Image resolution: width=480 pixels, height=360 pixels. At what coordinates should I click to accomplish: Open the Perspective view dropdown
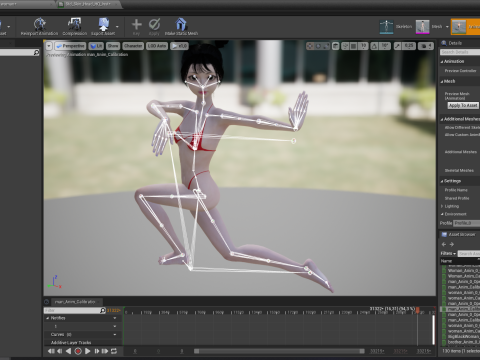[70, 46]
